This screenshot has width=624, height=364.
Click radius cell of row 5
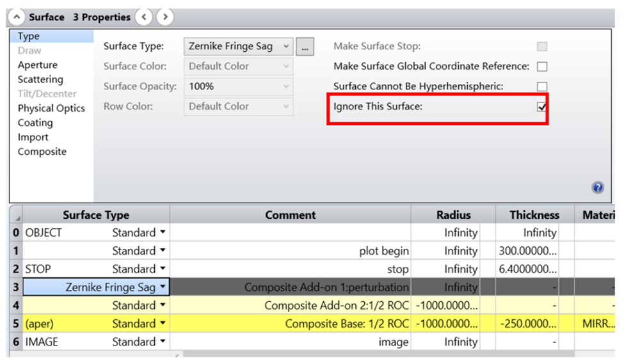click(445, 324)
